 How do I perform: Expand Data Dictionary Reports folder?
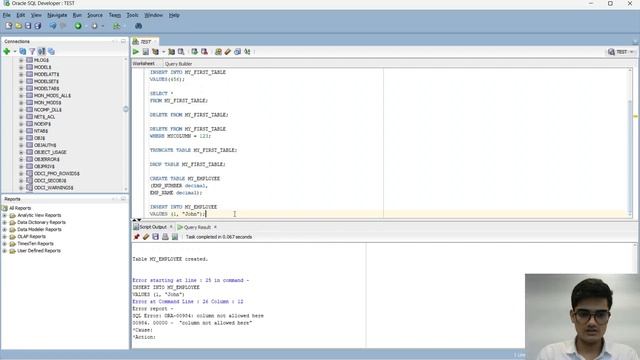point(4,222)
